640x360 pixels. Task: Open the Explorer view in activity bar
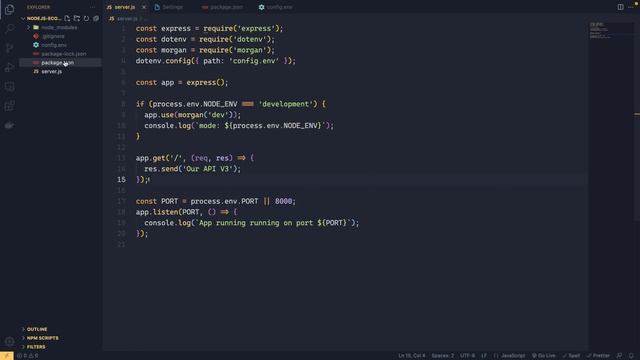click(9, 9)
